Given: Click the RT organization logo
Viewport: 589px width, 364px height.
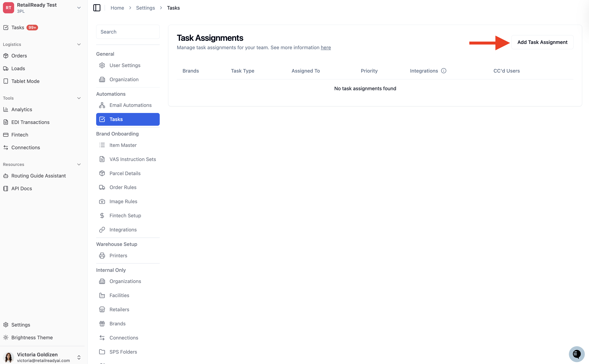Looking at the screenshot, I should [8, 8].
